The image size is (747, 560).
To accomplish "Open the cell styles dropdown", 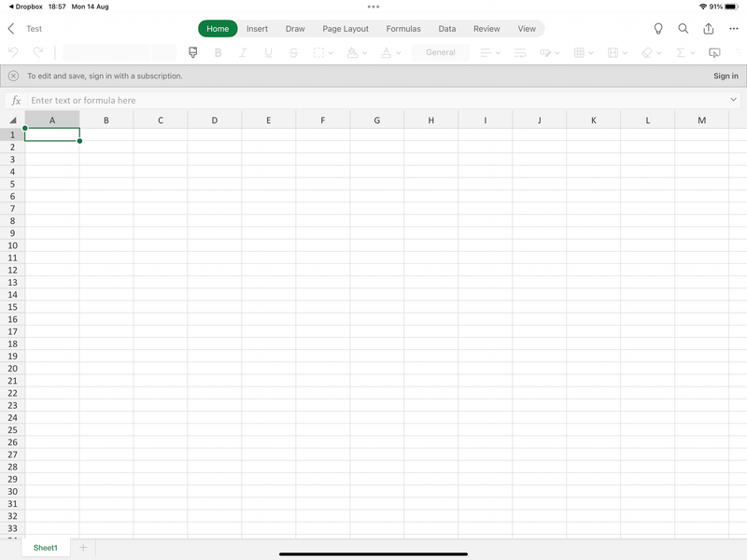I will 549,53.
